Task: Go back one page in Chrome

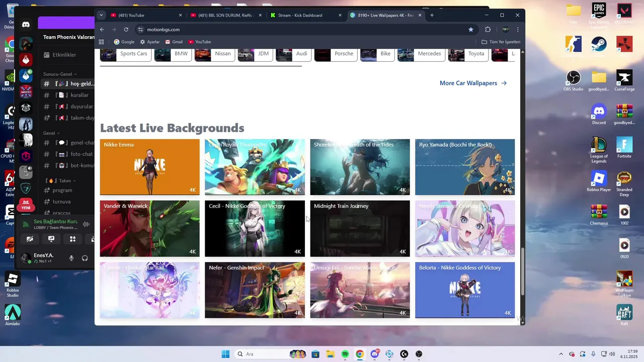Action: click(102, 29)
